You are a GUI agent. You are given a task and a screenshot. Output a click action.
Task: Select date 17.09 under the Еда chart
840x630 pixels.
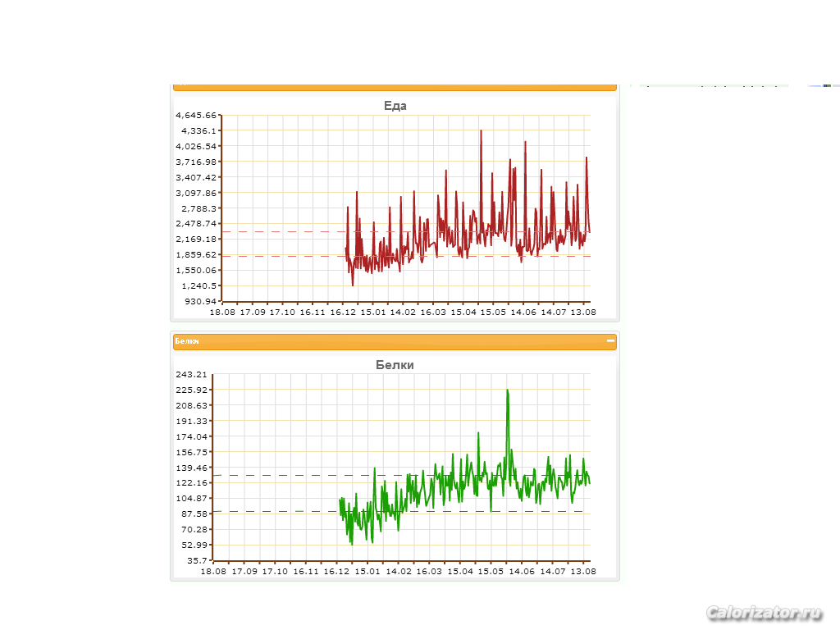[253, 312]
